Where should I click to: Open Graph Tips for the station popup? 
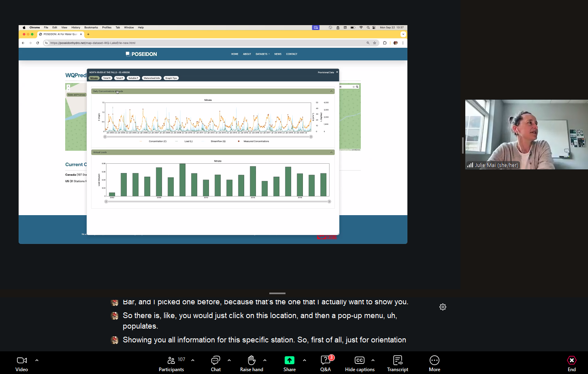(171, 78)
